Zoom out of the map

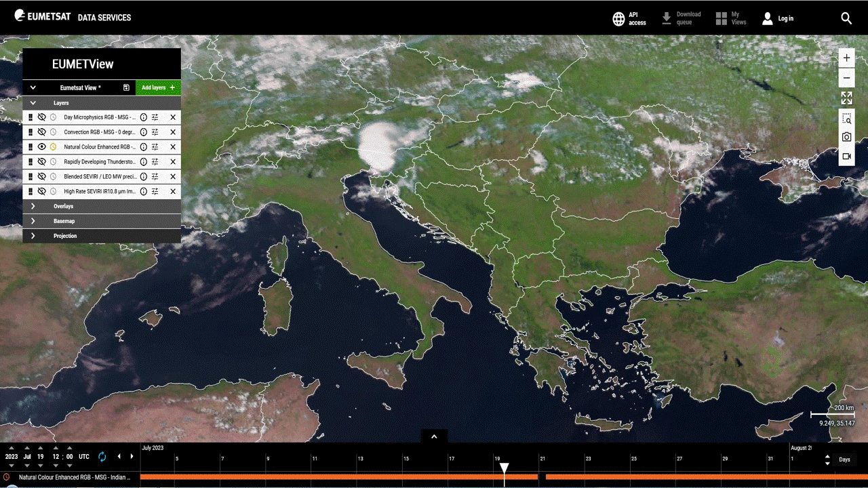(846, 78)
